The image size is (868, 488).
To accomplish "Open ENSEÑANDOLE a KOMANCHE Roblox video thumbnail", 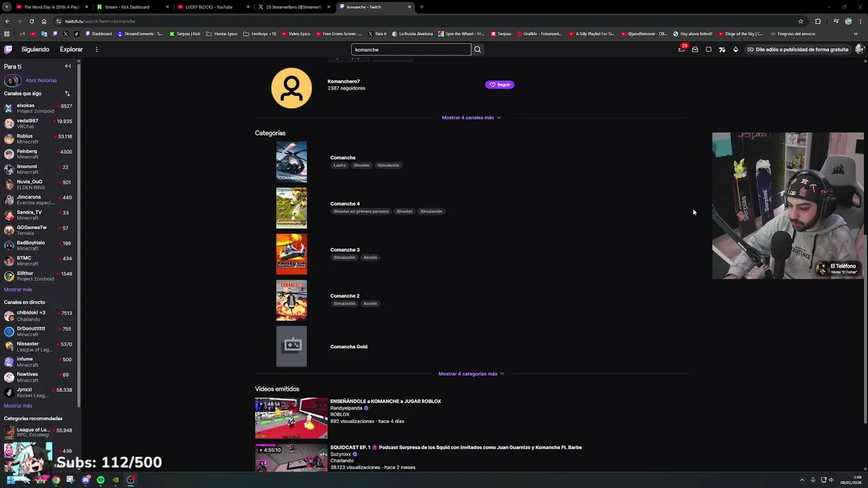I will tap(292, 418).
